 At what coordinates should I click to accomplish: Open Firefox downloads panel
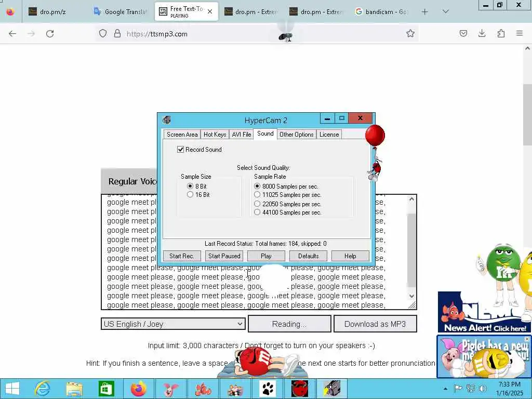(x=482, y=33)
